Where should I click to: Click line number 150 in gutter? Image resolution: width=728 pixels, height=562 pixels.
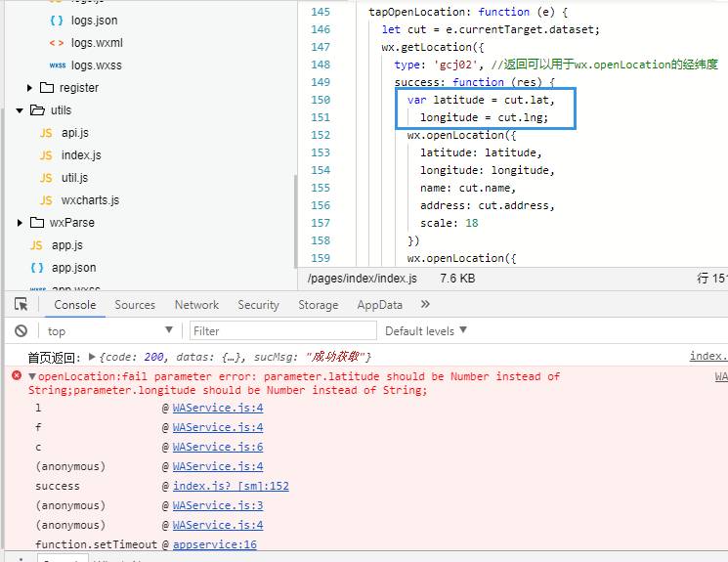[x=321, y=100]
